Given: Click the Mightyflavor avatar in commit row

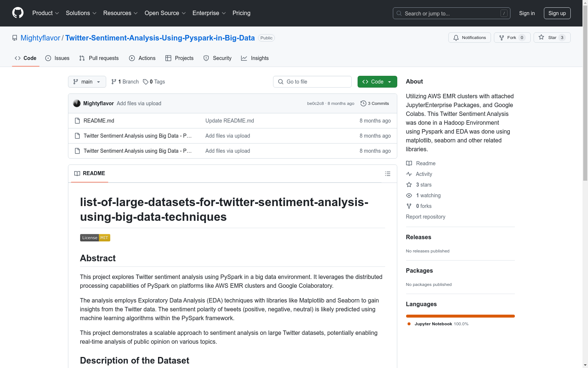Looking at the screenshot, I should coord(77,103).
